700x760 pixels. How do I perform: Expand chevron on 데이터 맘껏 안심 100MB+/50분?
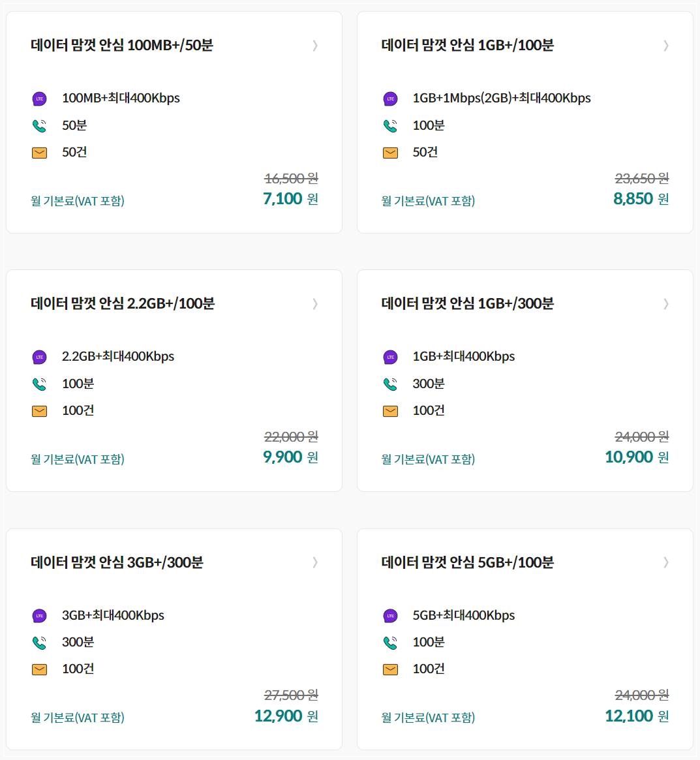[x=315, y=46]
